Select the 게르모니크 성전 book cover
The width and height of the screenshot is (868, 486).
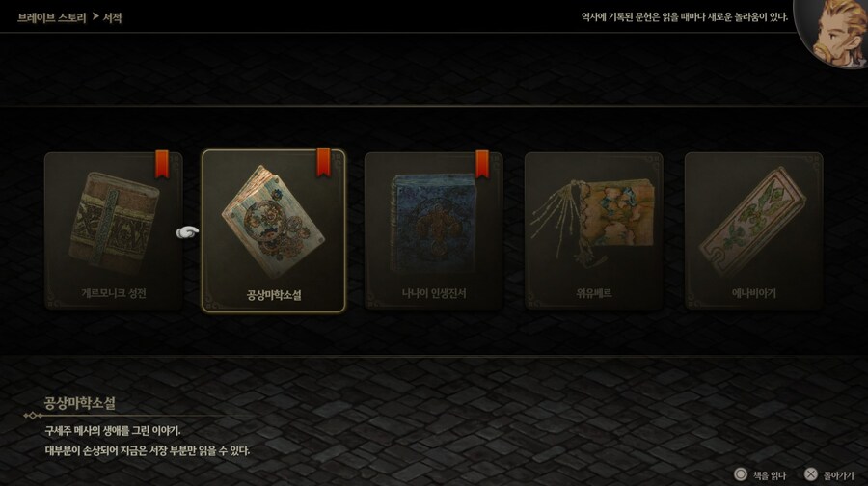click(114, 230)
